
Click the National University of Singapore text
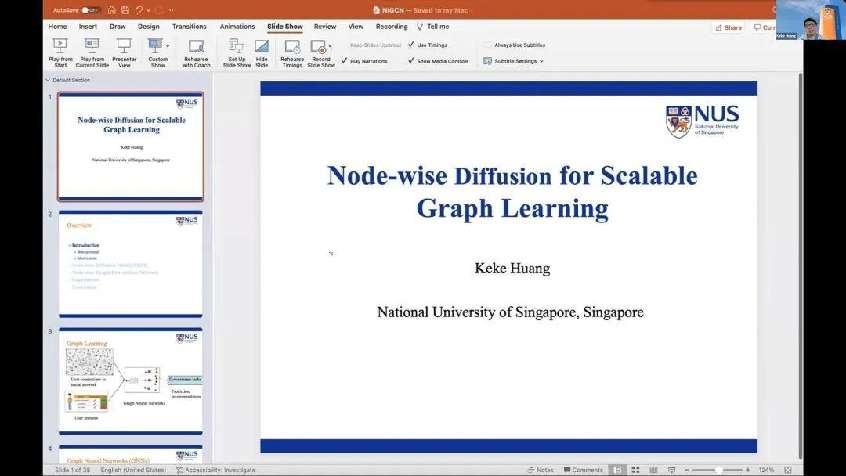point(510,312)
